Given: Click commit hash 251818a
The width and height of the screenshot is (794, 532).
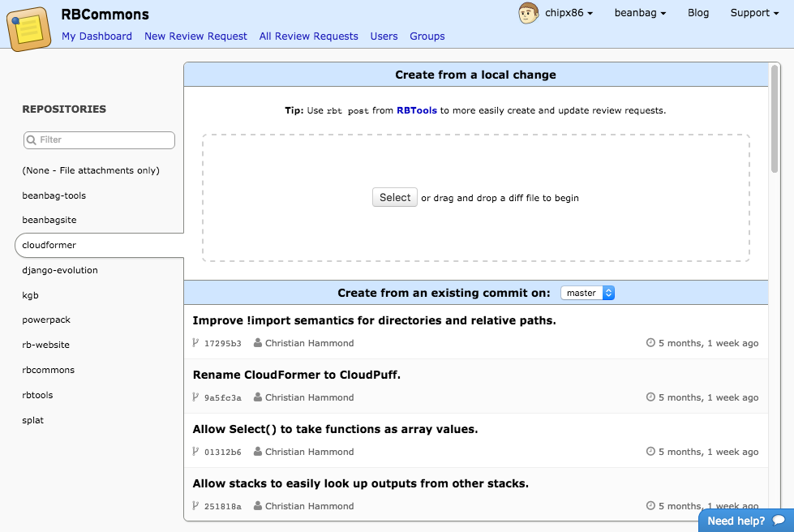Looking at the screenshot, I should (x=223, y=506).
